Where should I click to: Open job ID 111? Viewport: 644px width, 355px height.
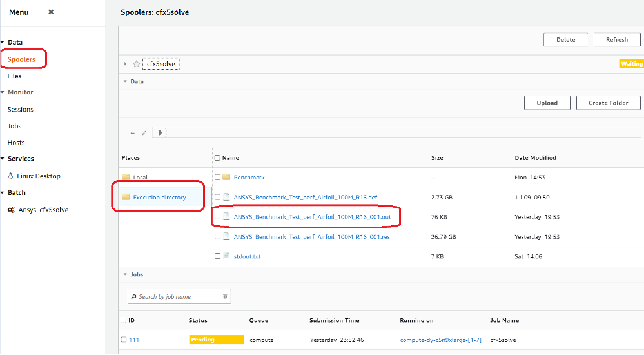coord(134,340)
